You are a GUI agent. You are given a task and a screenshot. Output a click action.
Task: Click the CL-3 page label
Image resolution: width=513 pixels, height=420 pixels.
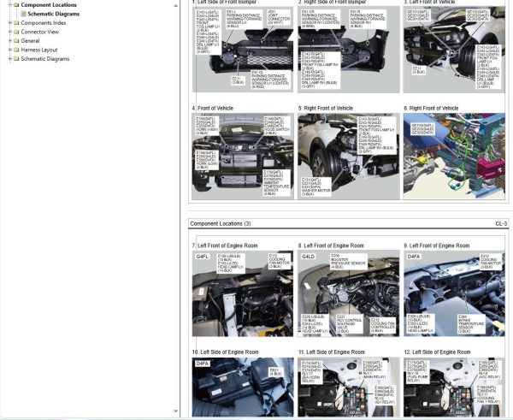(x=501, y=224)
